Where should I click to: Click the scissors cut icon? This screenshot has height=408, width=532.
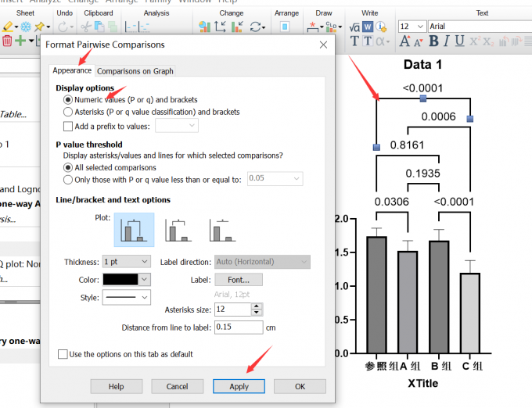86,27
